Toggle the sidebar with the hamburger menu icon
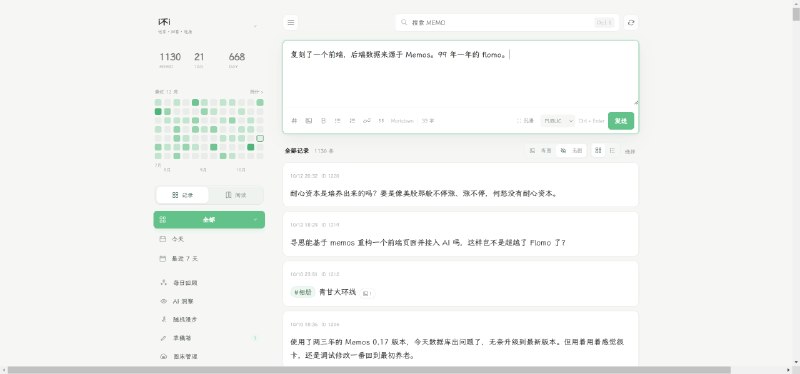Viewport: 800px width, 374px height. point(291,22)
